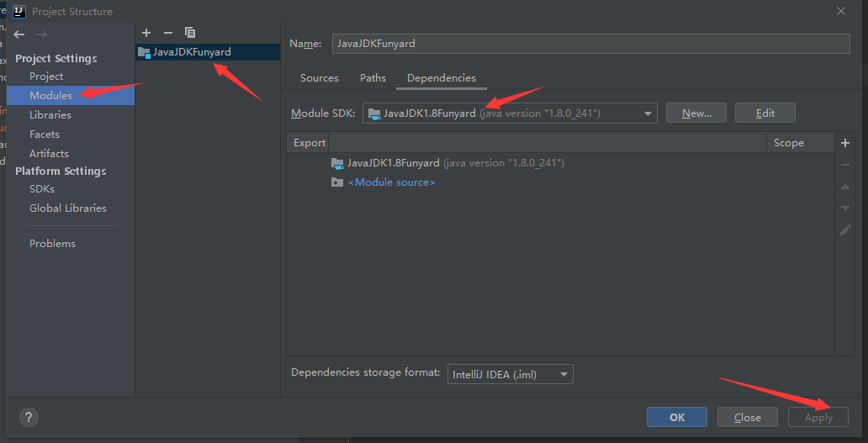Remove dependency using right-side minus icon

[x=845, y=165]
